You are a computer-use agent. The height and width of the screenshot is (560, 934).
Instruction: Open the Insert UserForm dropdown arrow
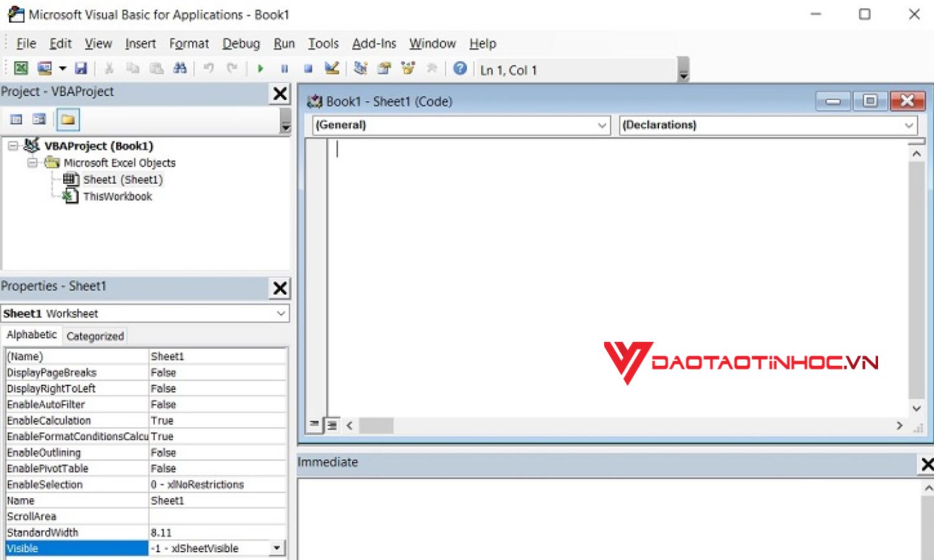pos(62,68)
